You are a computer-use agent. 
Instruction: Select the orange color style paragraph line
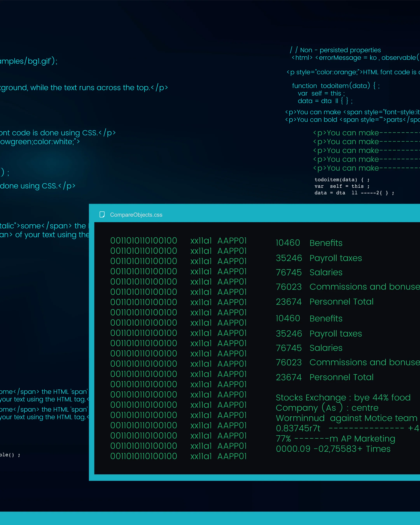click(x=353, y=72)
